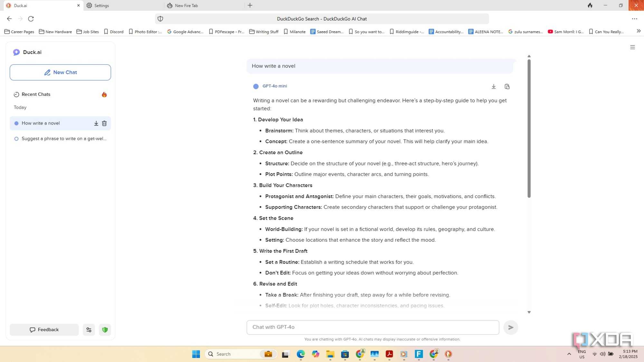Open Microsoft Store from the taskbar
Viewport: 644px width, 362px height.
[x=345, y=354]
